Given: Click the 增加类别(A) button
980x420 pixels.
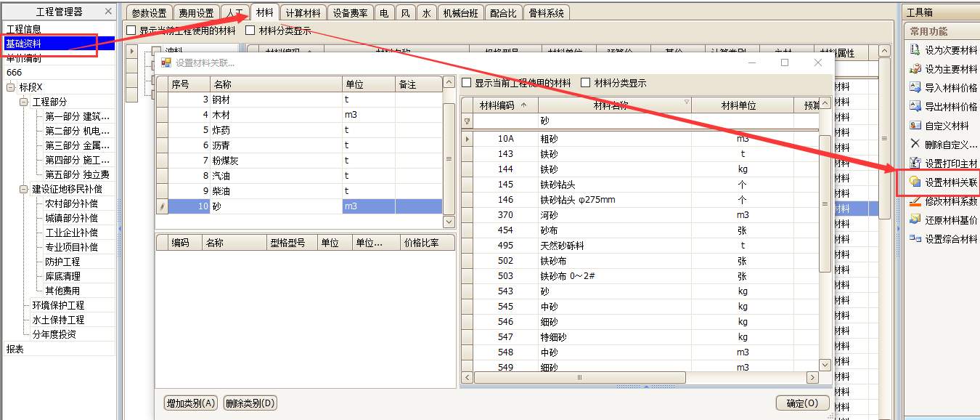Looking at the screenshot, I should tap(191, 403).
